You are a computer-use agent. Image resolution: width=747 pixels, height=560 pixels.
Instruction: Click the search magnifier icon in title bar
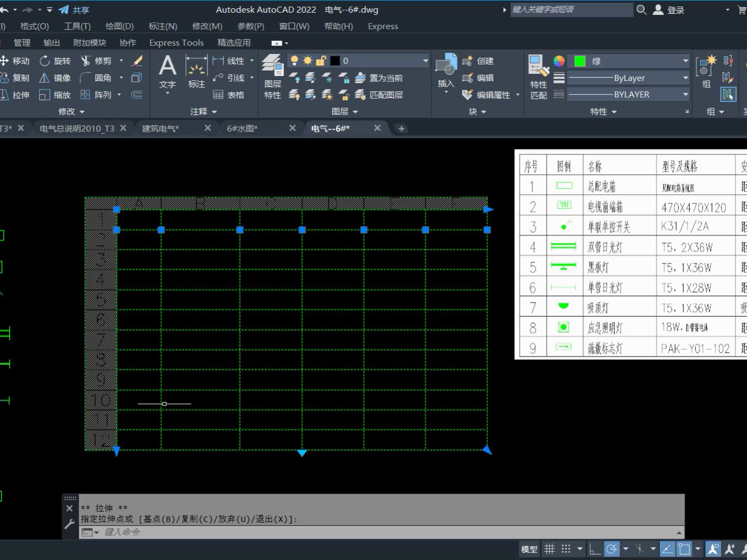click(x=641, y=9)
